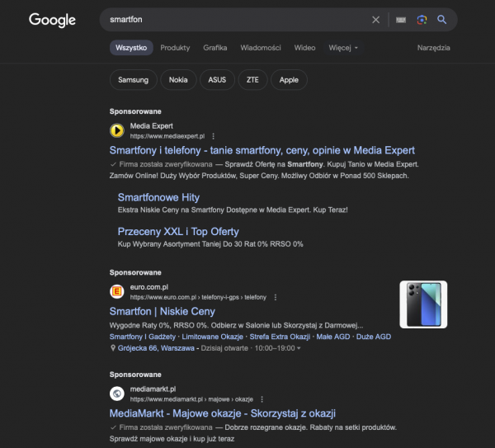The height and width of the screenshot is (448, 495).
Task: Filter results by the Nokia chip
Action: (178, 80)
